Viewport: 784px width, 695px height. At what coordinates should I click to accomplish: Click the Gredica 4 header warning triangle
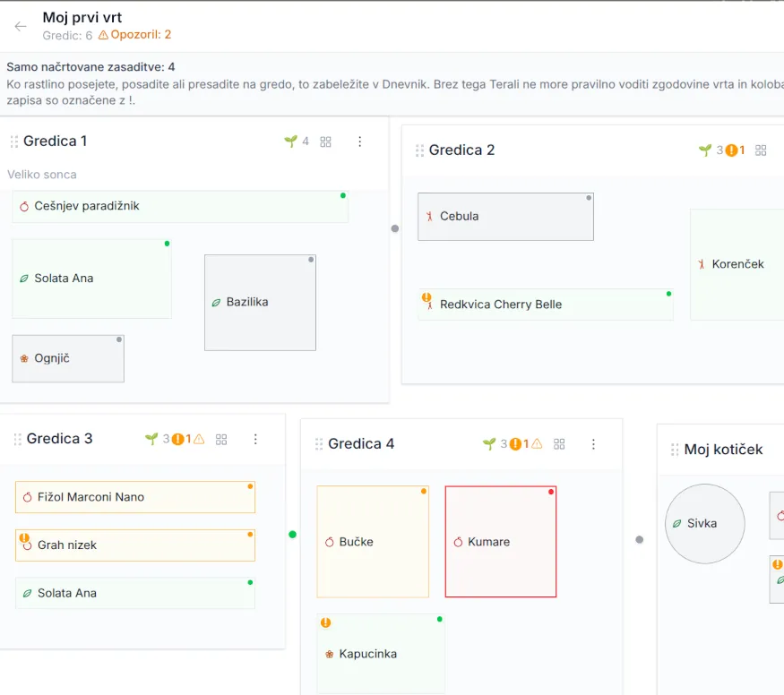pyautogui.click(x=537, y=443)
